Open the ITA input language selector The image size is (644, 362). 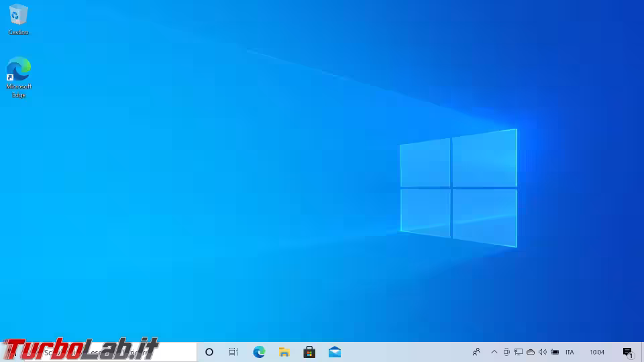(x=570, y=352)
